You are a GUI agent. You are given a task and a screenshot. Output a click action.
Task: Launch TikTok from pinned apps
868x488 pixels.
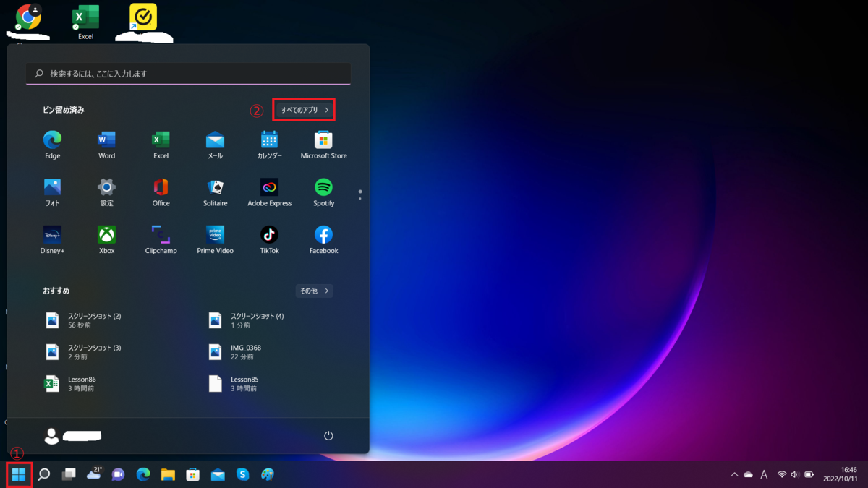[269, 240]
